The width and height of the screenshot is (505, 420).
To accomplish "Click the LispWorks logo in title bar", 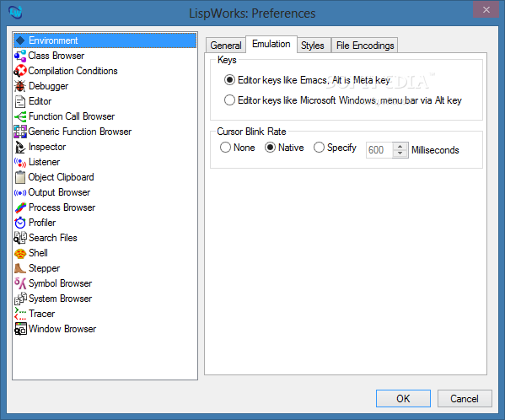I will click(x=15, y=13).
